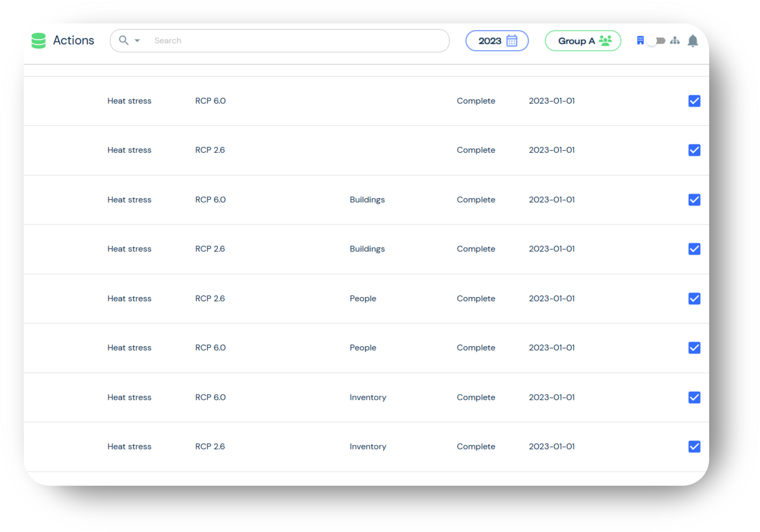Uncheck the RCP 6.0 Inventory row checkbox
Image resolution: width=760 pixels, height=532 pixels.
pyautogui.click(x=694, y=397)
